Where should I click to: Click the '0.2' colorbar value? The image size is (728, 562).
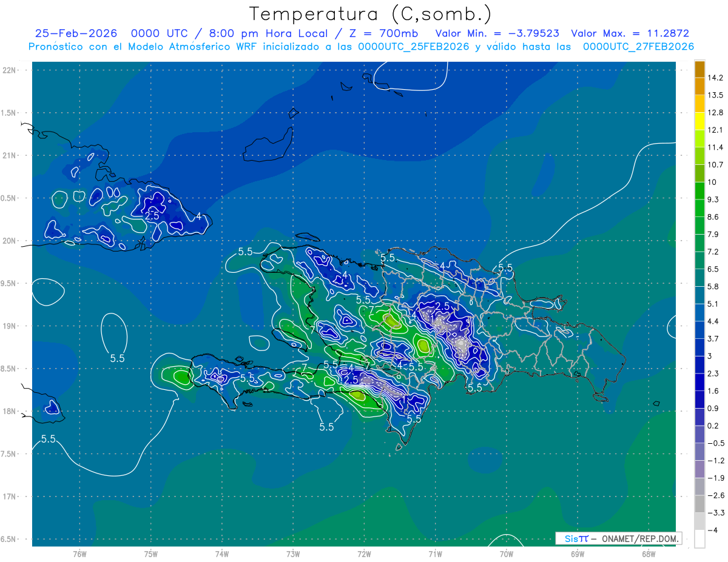point(713,425)
